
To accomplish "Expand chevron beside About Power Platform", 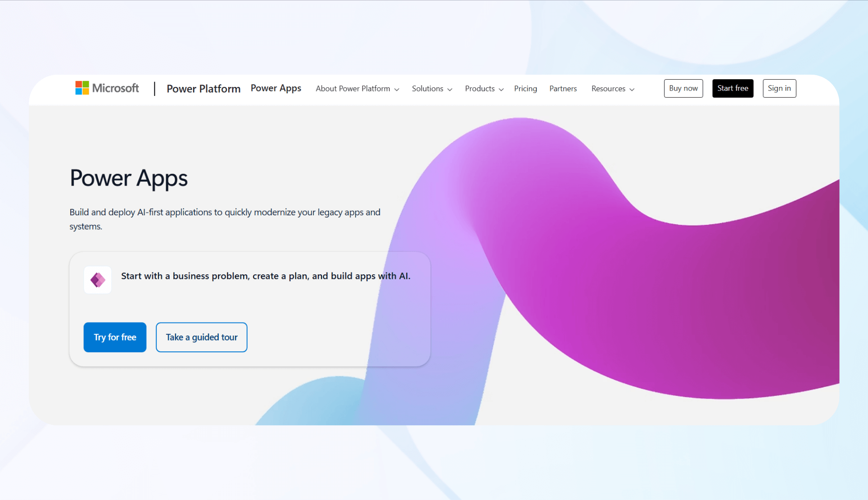I will (x=397, y=90).
